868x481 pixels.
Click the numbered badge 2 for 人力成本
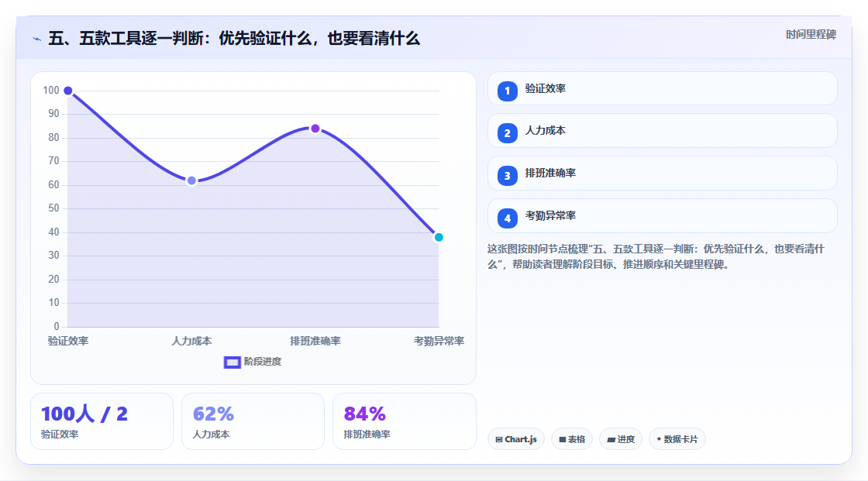point(507,133)
